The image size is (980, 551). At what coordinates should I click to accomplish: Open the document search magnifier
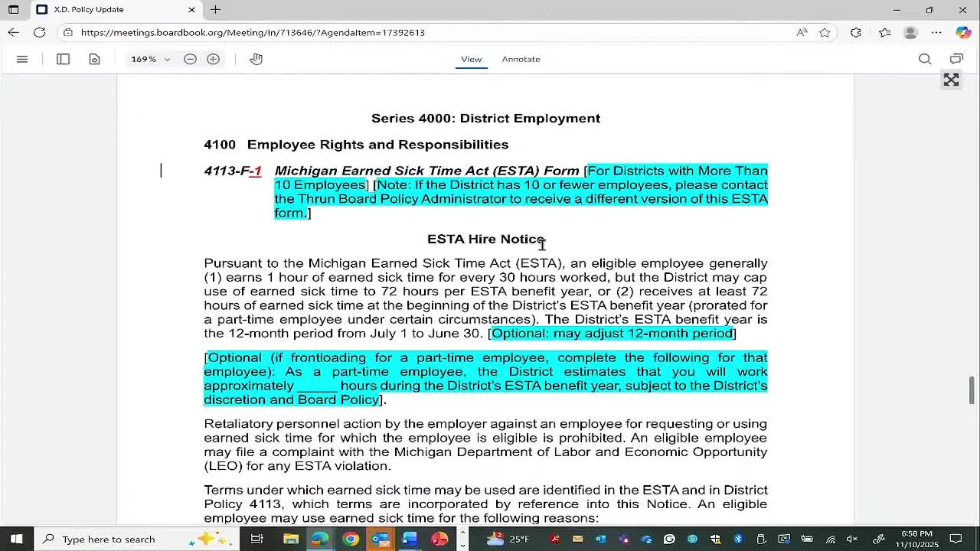coord(925,59)
